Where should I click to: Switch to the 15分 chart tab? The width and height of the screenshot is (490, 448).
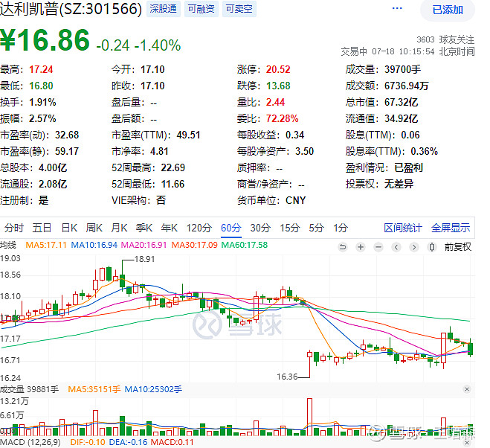point(290,228)
